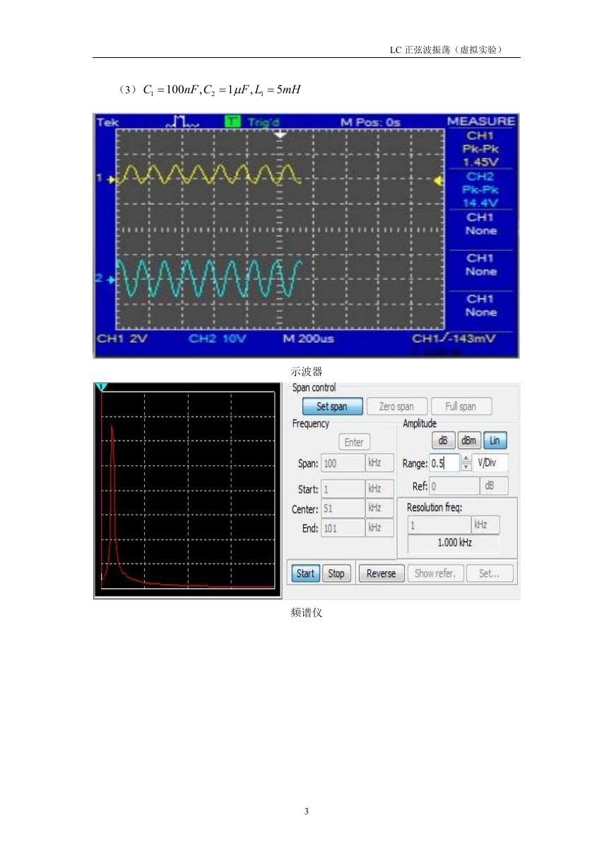Click the channel 1 ground marker

pyautogui.click(x=105, y=178)
